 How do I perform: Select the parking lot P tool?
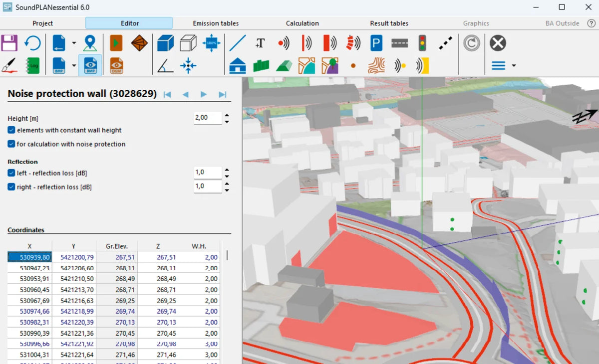click(376, 43)
